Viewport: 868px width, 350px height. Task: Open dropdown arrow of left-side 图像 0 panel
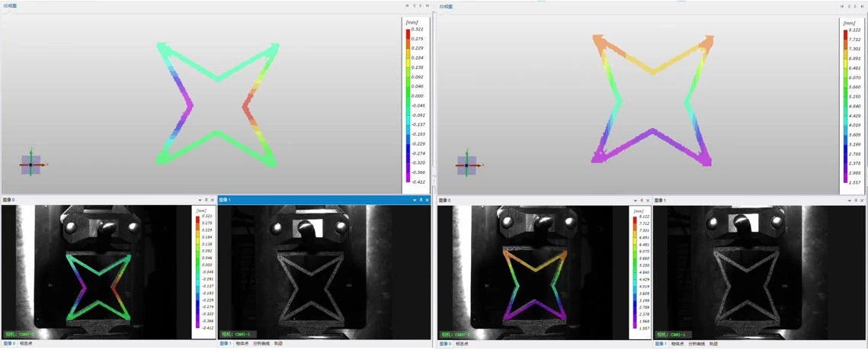(x=200, y=201)
